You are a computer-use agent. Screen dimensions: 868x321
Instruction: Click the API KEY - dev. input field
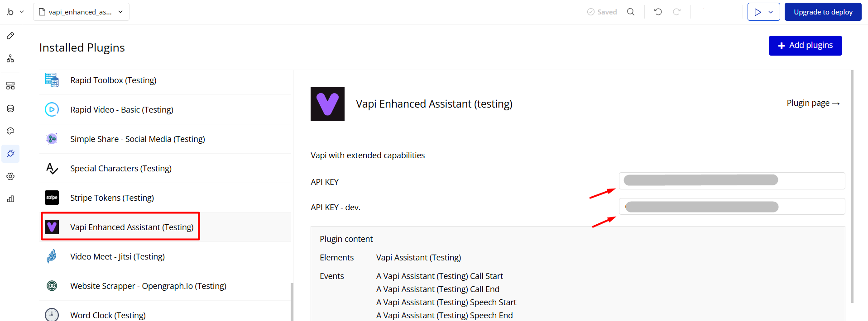coord(732,207)
